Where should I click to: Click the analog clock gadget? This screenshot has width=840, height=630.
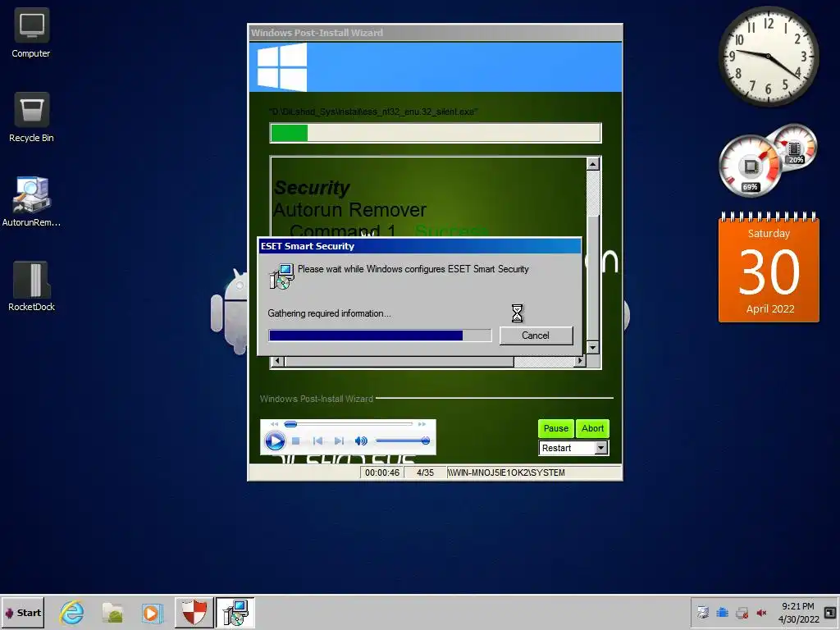(768, 57)
